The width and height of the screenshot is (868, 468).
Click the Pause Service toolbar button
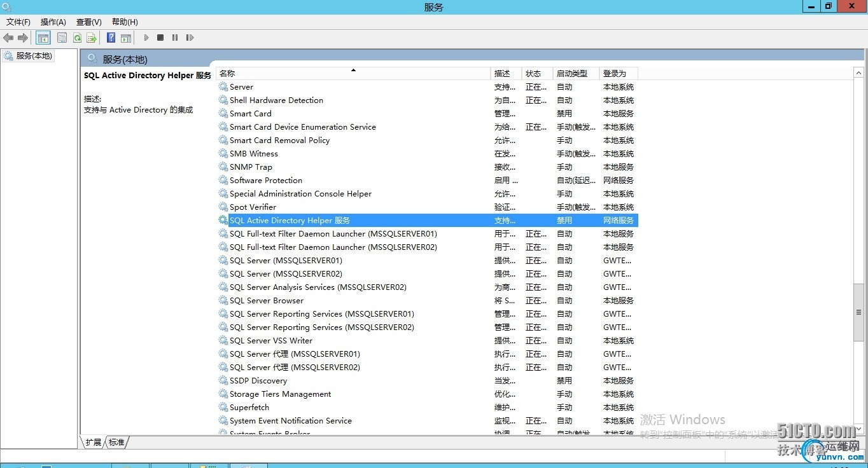point(175,38)
